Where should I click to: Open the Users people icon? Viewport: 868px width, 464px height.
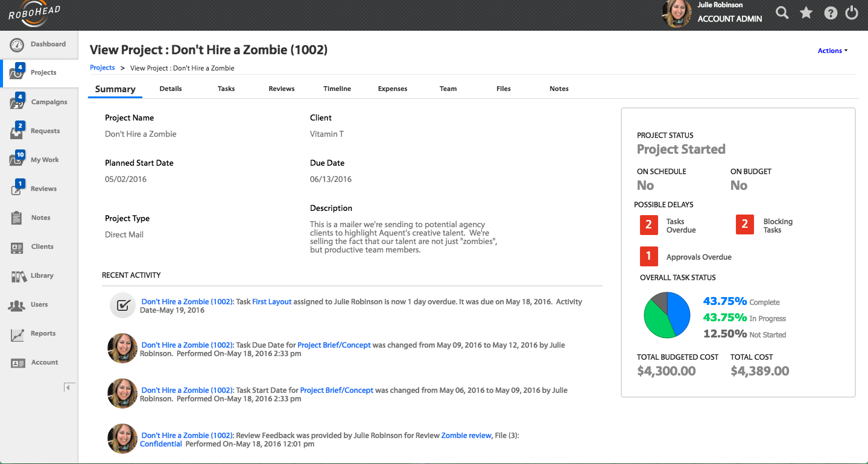[x=17, y=305]
